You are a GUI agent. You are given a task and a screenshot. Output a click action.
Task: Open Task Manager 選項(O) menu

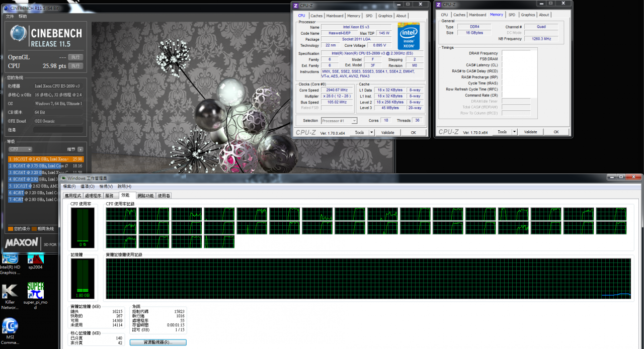pyautogui.click(x=88, y=187)
